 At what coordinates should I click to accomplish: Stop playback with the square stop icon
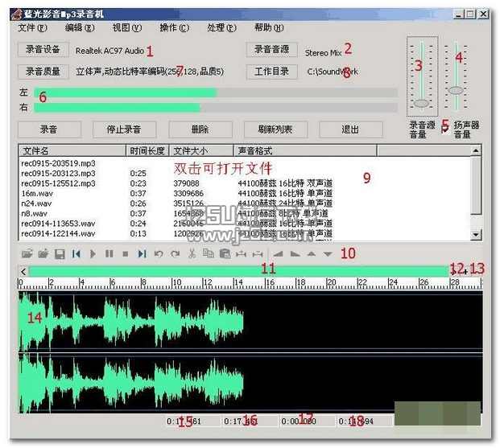126,254
